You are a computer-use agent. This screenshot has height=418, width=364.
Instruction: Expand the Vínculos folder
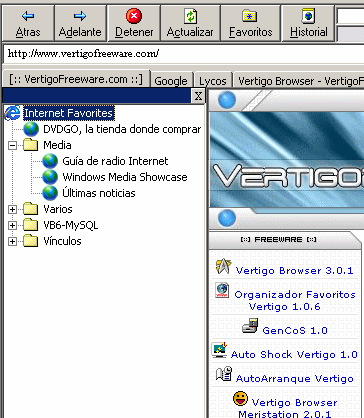[12, 241]
